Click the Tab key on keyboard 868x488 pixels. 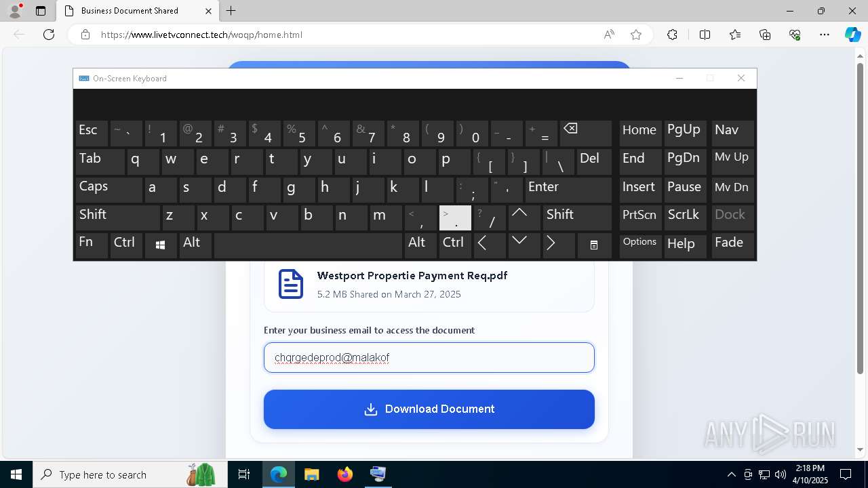pyautogui.click(x=100, y=162)
